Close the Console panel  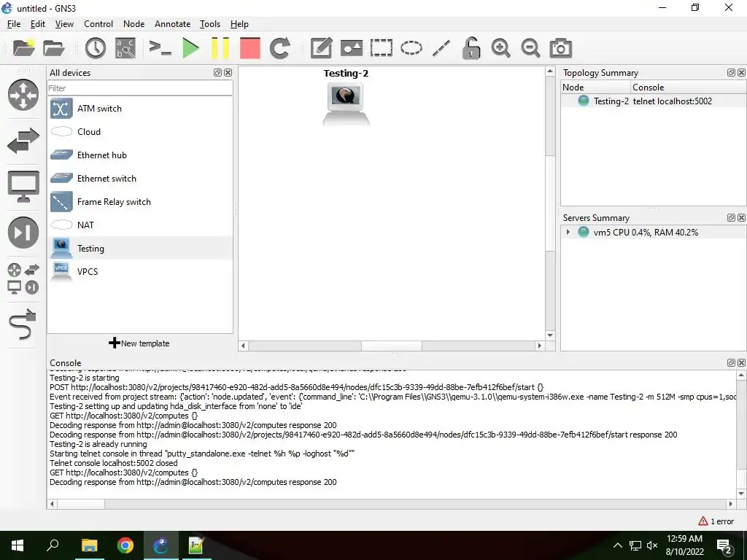coord(741,363)
